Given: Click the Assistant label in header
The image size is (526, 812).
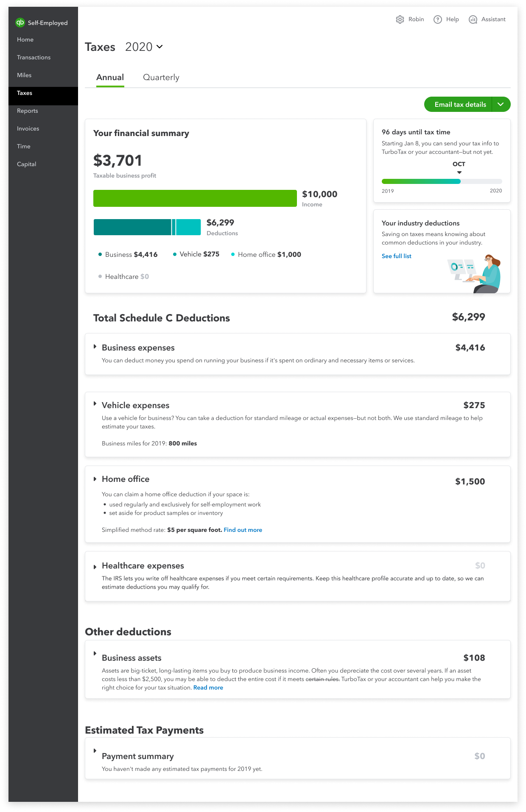Looking at the screenshot, I should 493,19.
